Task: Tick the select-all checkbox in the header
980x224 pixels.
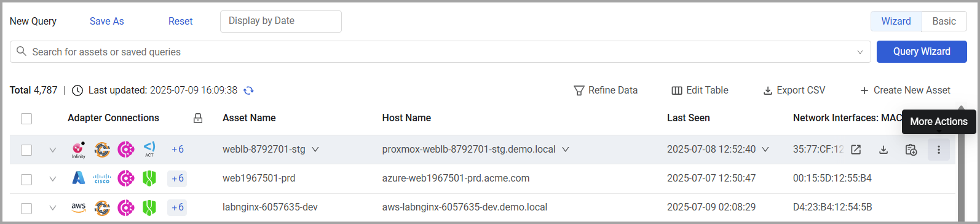Action: click(x=26, y=119)
